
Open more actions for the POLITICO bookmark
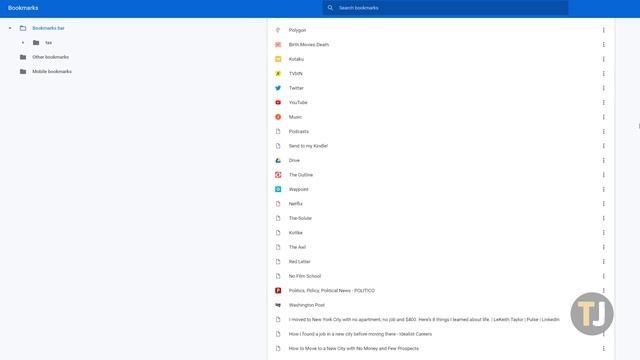(x=603, y=291)
